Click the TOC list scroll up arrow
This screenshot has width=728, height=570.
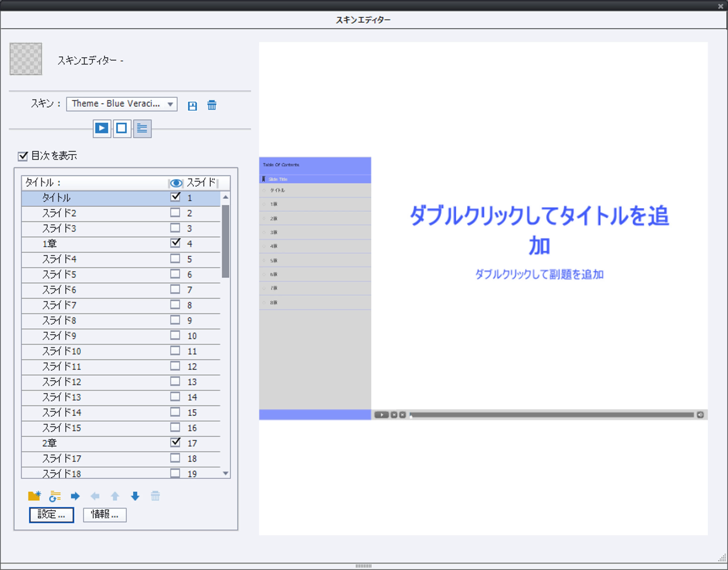point(226,197)
